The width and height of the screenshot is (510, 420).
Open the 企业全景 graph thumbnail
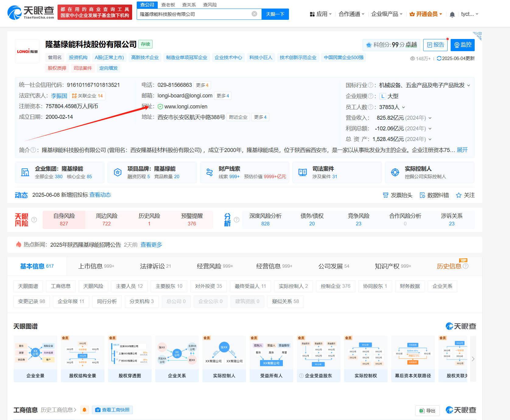pyautogui.click(x=35, y=359)
